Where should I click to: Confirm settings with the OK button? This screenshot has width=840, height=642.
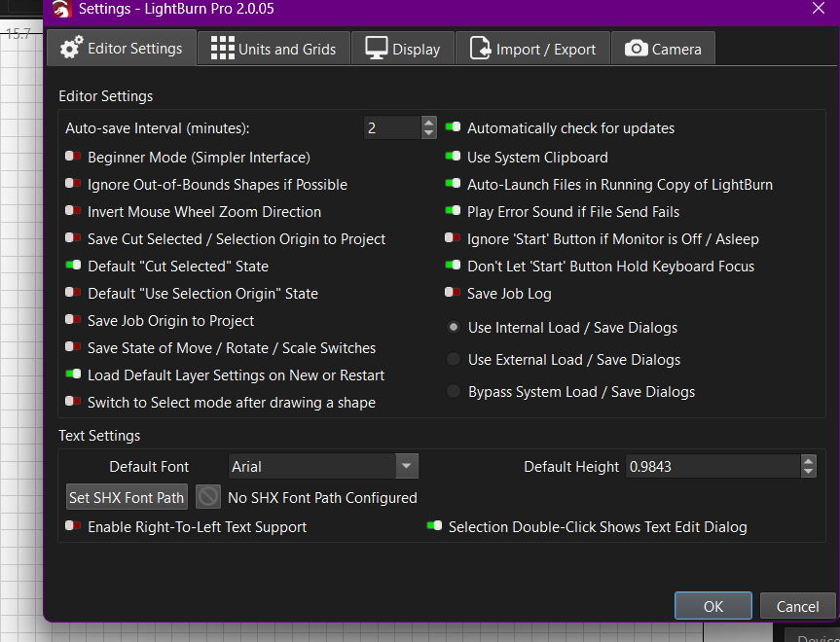point(712,606)
